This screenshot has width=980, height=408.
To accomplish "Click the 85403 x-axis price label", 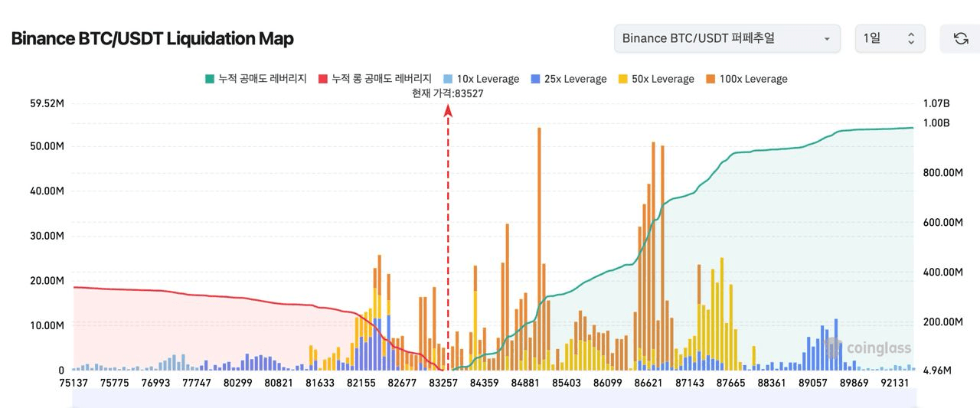I will (567, 382).
